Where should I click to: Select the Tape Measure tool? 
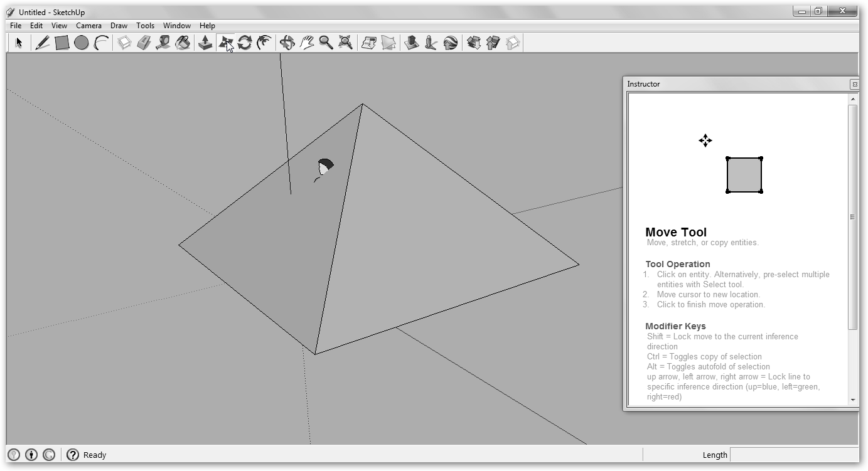coord(163,43)
